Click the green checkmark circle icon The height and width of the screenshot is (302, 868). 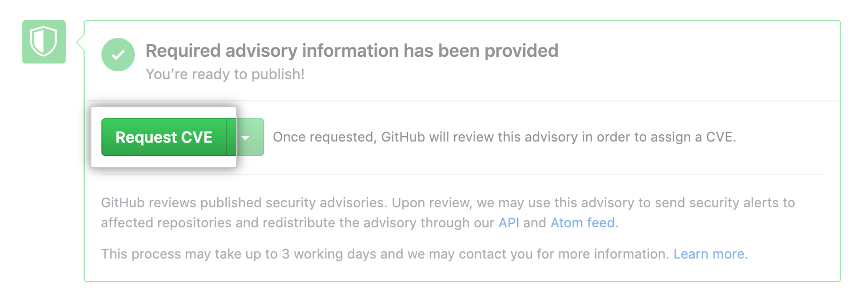[x=118, y=55]
